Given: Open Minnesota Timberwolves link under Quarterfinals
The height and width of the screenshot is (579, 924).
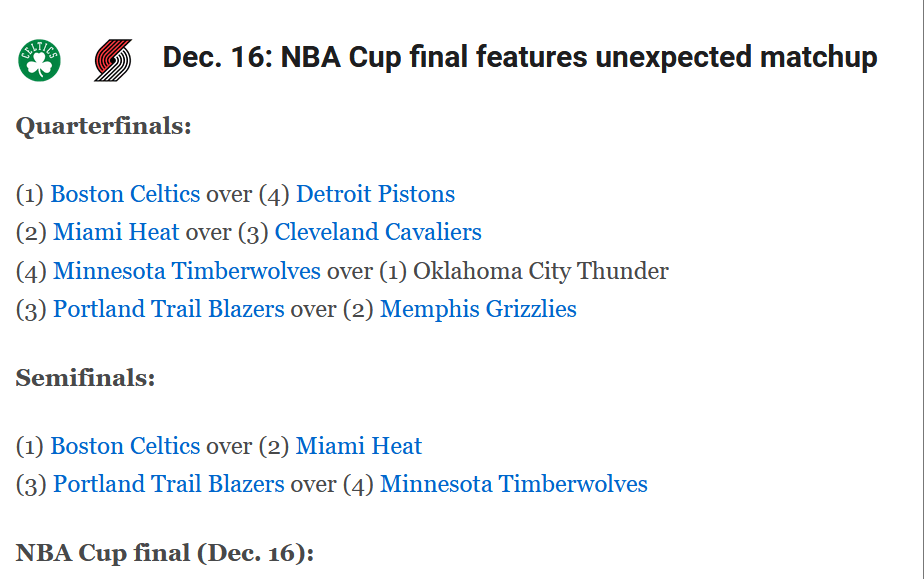Looking at the screenshot, I should tap(187, 271).
